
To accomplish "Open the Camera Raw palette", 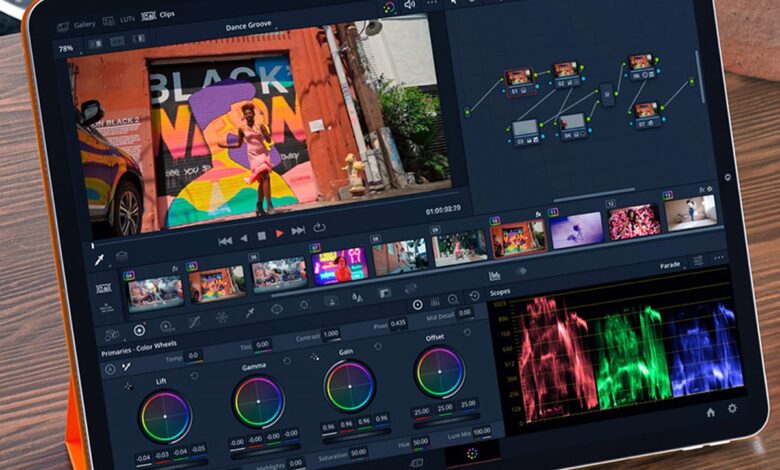I will [112, 335].
